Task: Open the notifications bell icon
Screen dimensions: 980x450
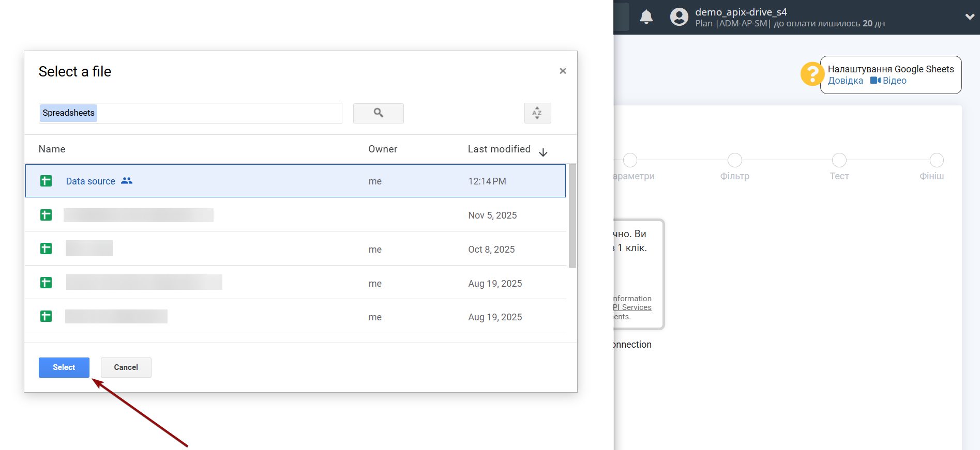Action: 646,17
